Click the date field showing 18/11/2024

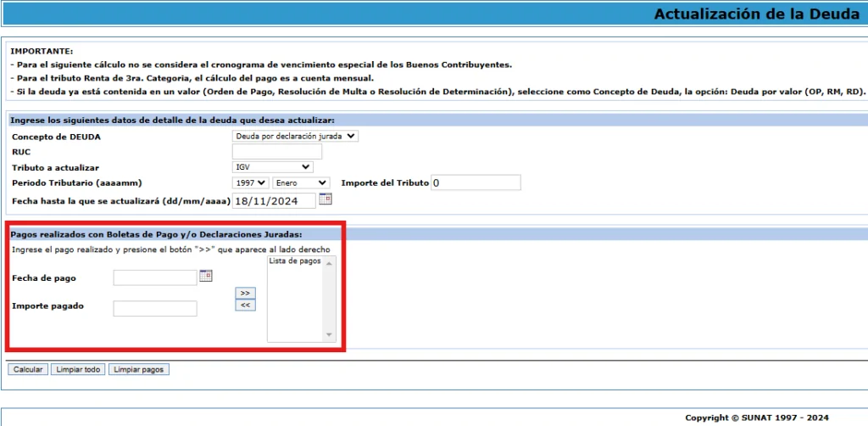274,200
